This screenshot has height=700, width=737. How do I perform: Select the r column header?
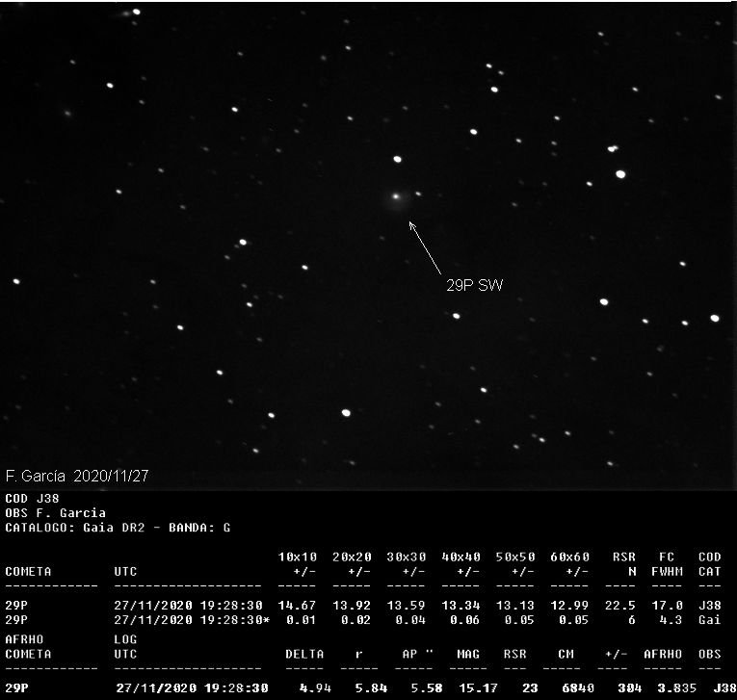359,655
